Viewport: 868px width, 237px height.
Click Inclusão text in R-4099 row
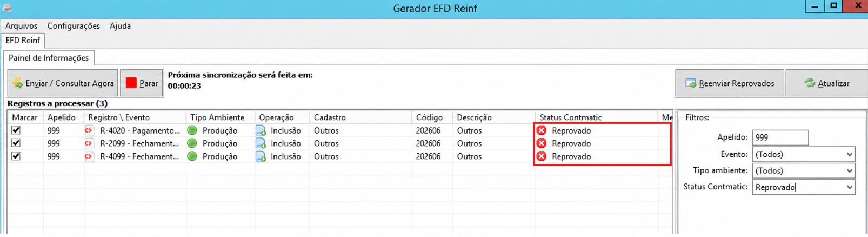(285, 156)
